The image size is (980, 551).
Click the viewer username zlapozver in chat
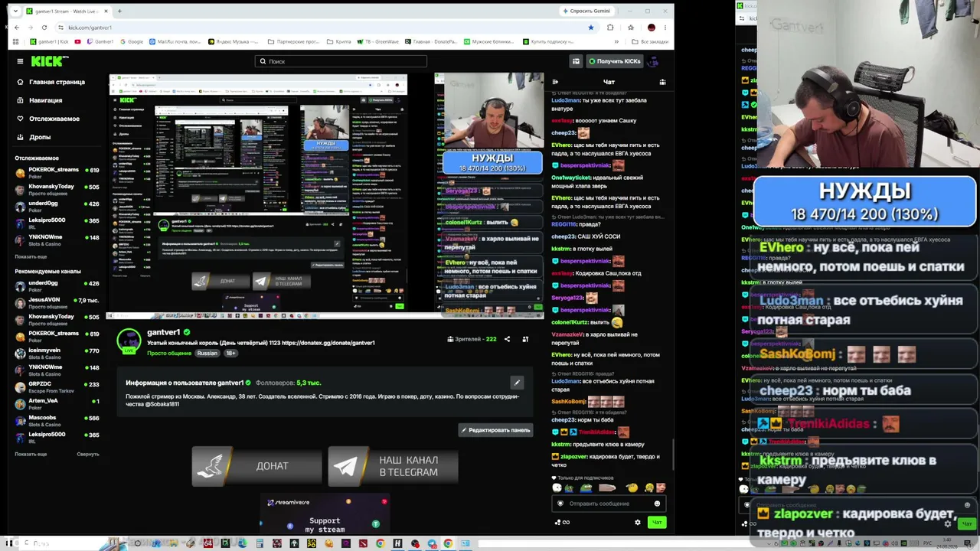point(574,457)
